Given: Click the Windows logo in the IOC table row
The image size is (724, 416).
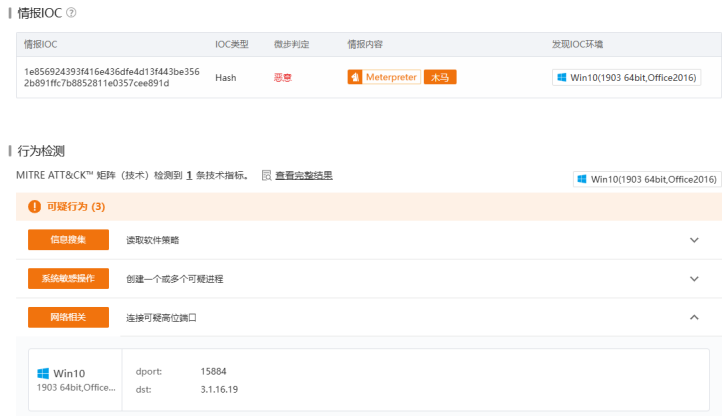Looking at the screenshot, I should [x=561, y=78].
